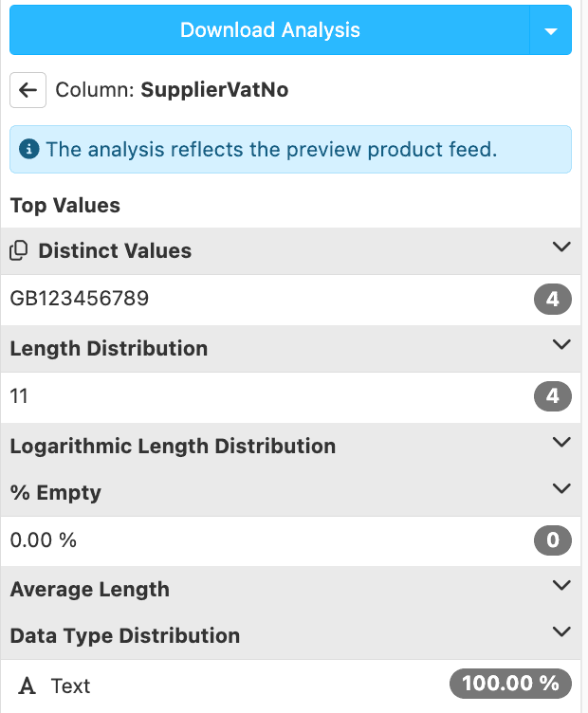Viewport: 588px width, 713px height.
Task: Click the Download Analysis button
Action: tap(269, 30)
